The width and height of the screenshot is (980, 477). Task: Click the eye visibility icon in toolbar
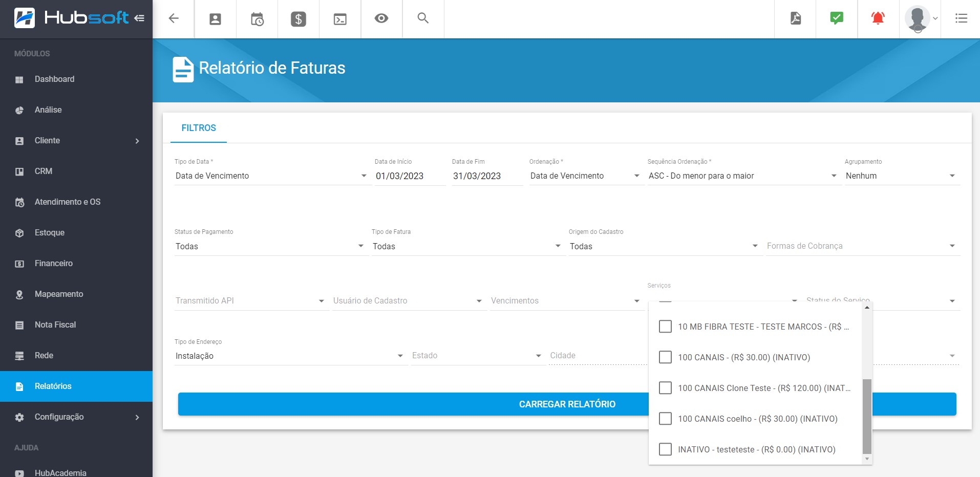[x=381, y=19]
